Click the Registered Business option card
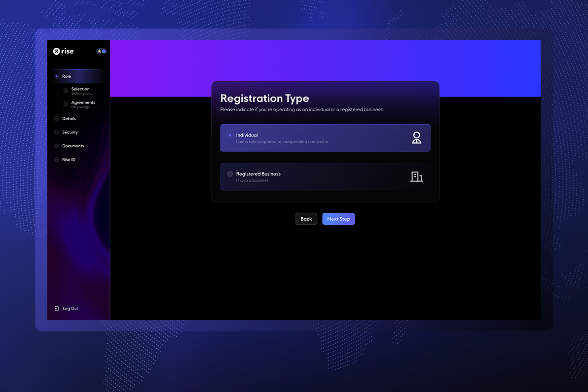 coord(325,177)
